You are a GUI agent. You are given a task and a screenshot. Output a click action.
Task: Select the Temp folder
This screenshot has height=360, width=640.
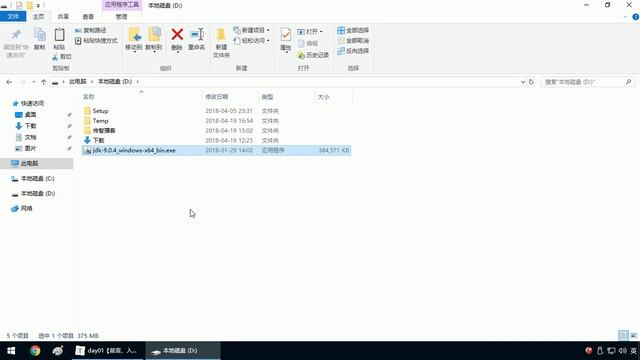(x=100, y=121)
